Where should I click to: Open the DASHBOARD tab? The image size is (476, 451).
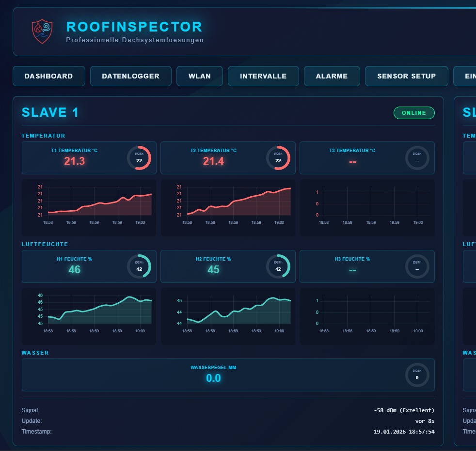coord(48,76)
